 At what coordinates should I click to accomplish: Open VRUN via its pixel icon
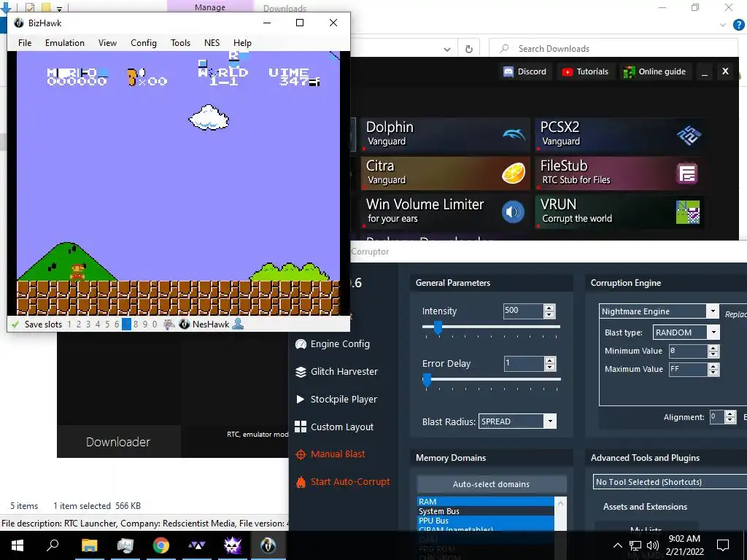687,212
